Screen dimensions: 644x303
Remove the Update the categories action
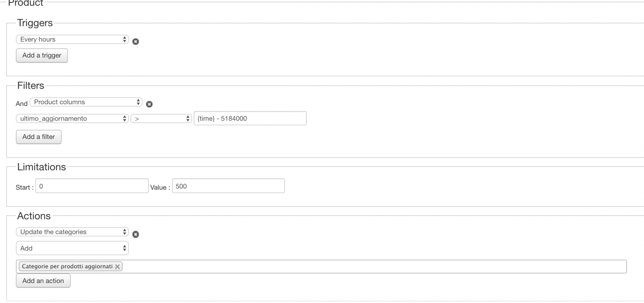point(136,234)
